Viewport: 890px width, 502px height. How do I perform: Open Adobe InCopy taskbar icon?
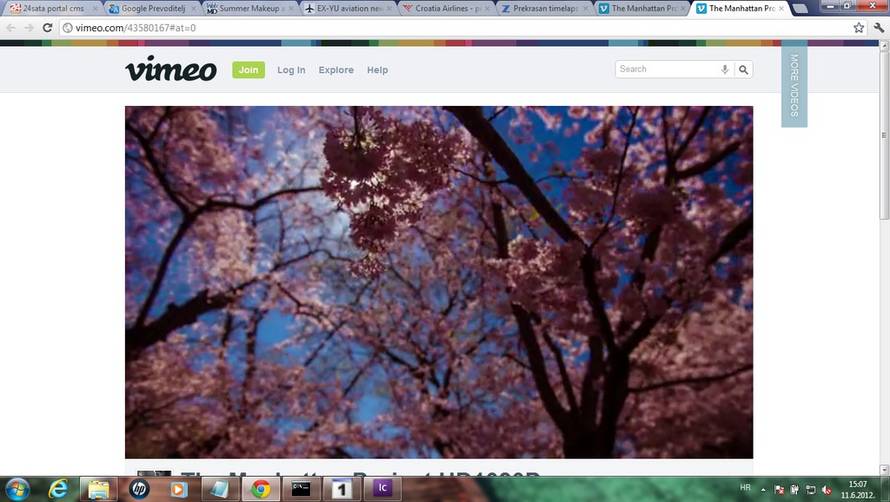click(x=383, y=488)
